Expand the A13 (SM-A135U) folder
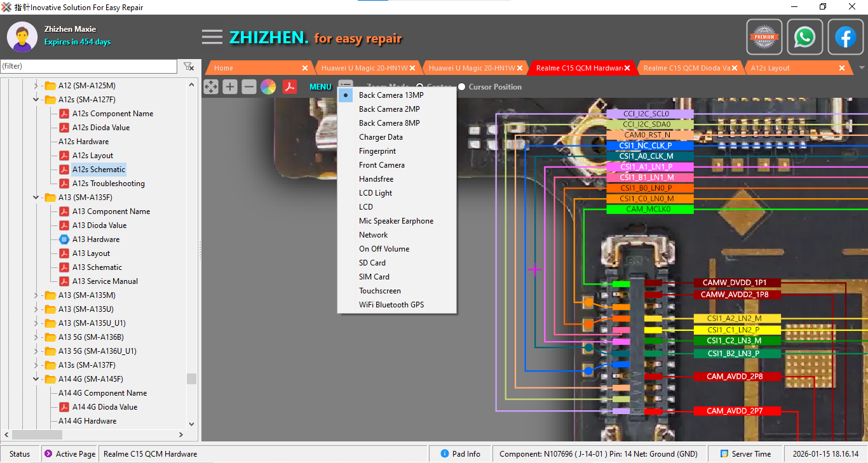The width and height of the screenshot is (868, 463). pos(36,309)
